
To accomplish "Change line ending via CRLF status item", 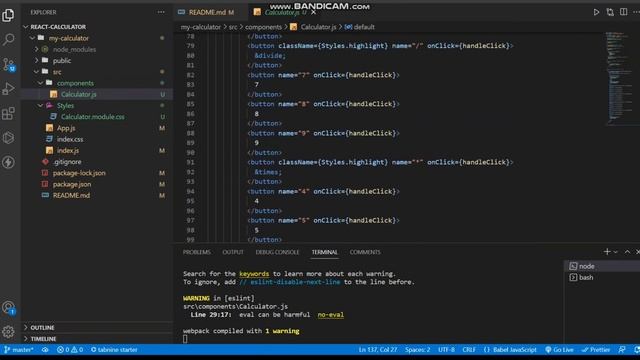I will pos(469,350).
